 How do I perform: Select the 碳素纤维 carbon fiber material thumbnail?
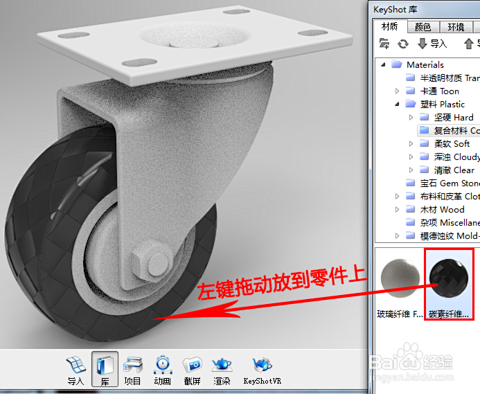pos(449,284)
